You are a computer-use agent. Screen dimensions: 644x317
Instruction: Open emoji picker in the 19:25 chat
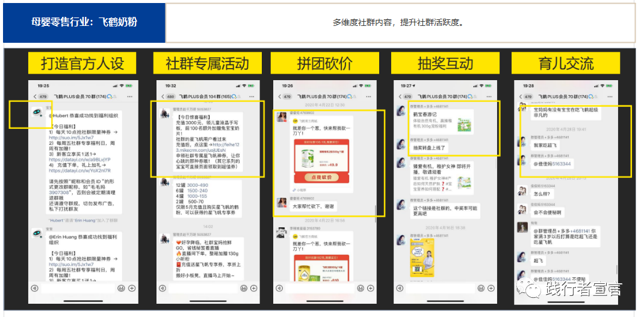pyautogui.click(x=121, y=288)
